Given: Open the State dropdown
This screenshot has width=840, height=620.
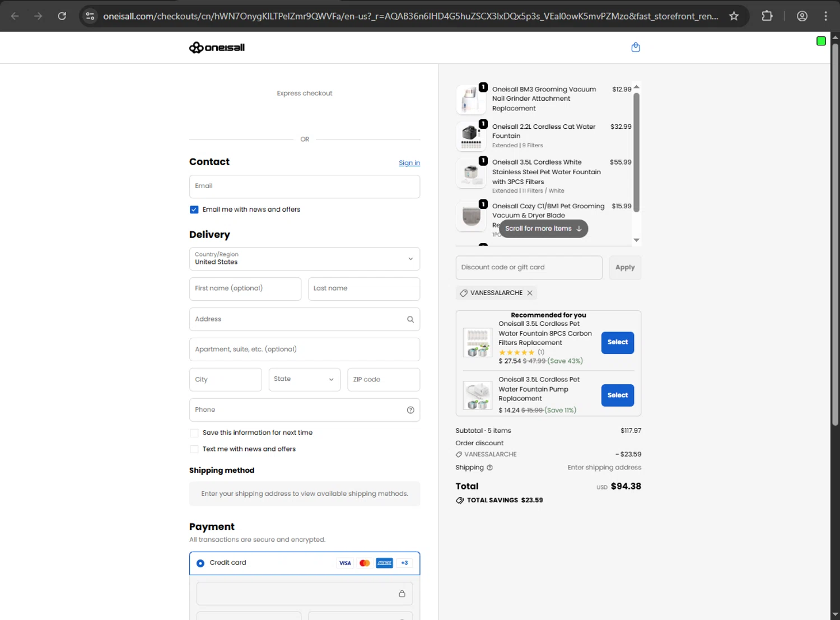Looking at the screenshot, I should click(305, 380).
